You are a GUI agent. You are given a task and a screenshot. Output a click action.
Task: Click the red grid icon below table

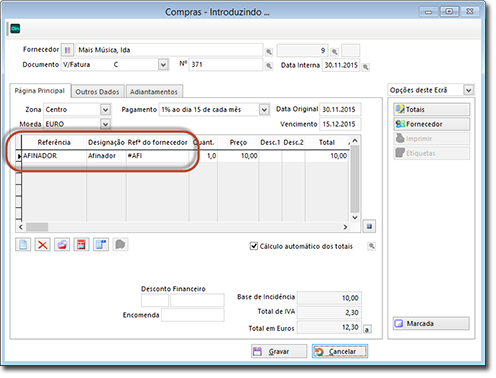81,245
